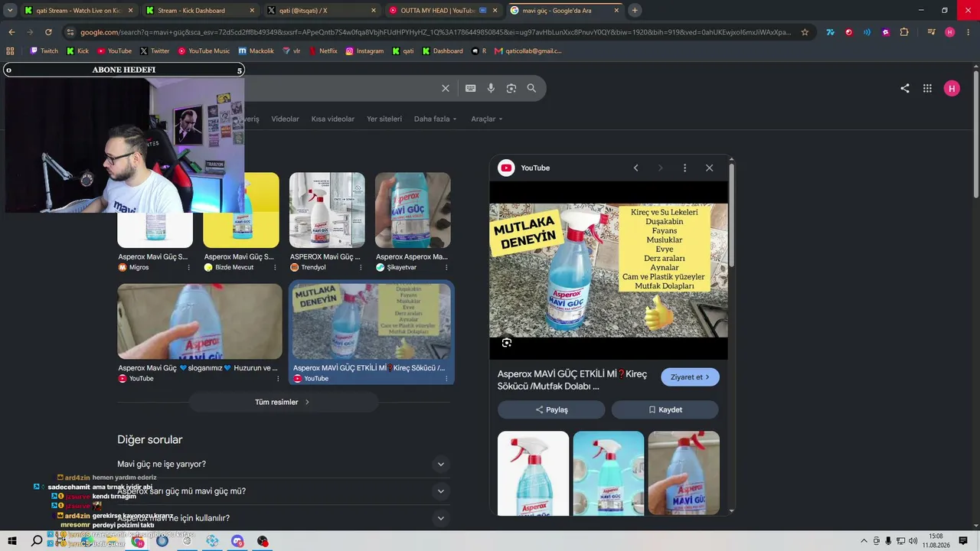Bookmark this page with the star icon

coord(805,32)
